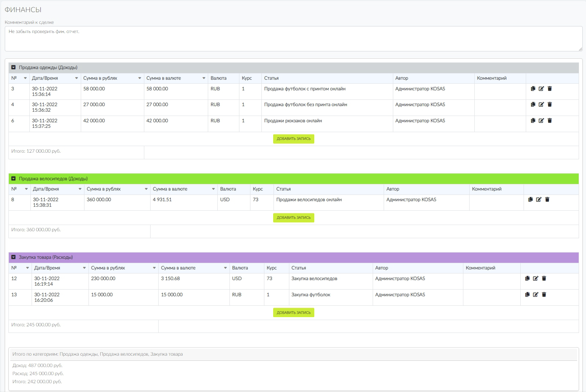
Task: Add a record to Закупка товара
Action: pos(294,313)
